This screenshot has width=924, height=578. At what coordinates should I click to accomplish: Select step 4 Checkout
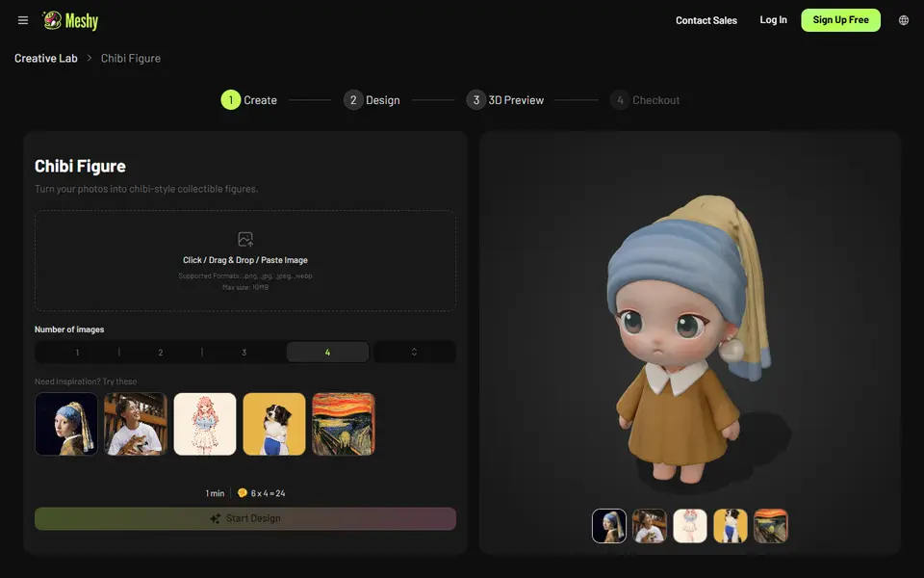tap(645, 100)
